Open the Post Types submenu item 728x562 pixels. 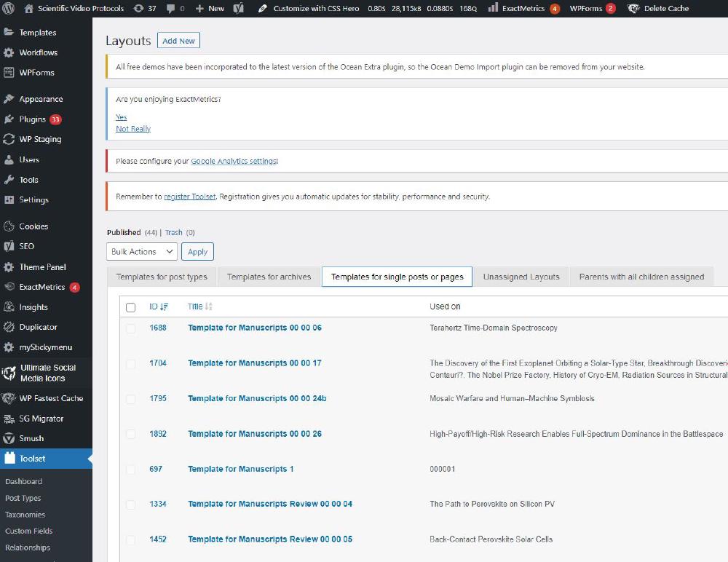23,498
